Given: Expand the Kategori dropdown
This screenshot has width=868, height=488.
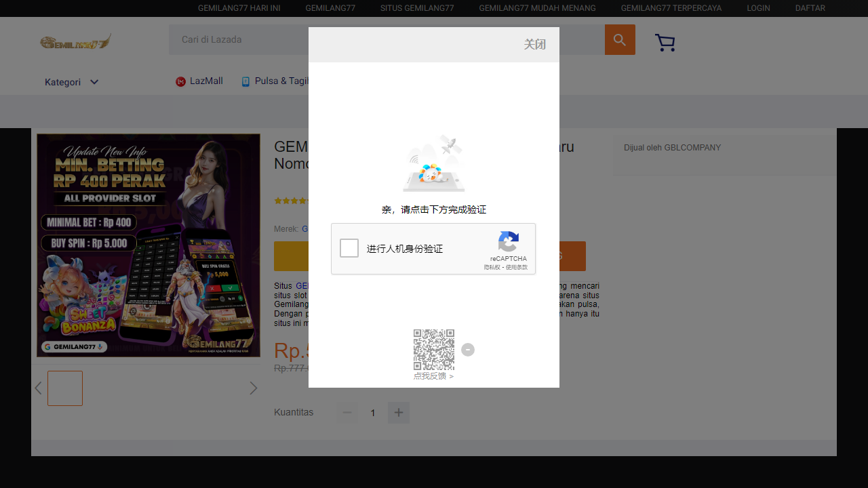Looking at the screenshot, I should [x=72, y=82].
